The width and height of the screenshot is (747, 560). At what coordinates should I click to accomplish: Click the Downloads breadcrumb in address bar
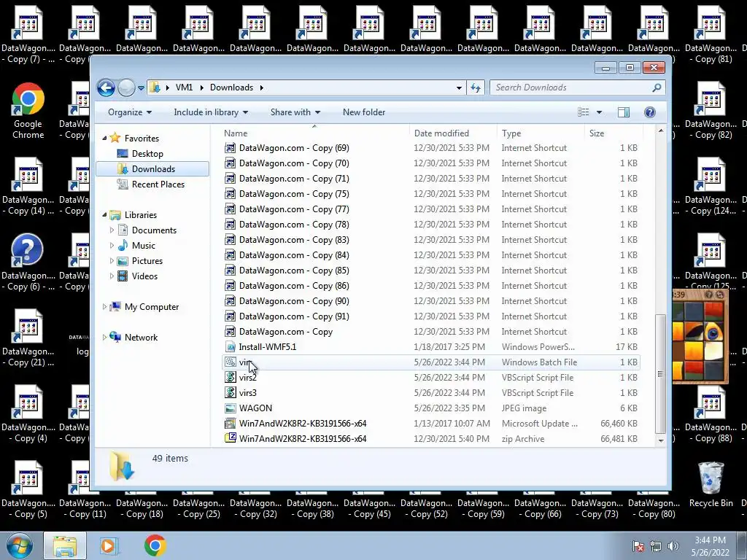pyautogui.click(x=231, y=87)
